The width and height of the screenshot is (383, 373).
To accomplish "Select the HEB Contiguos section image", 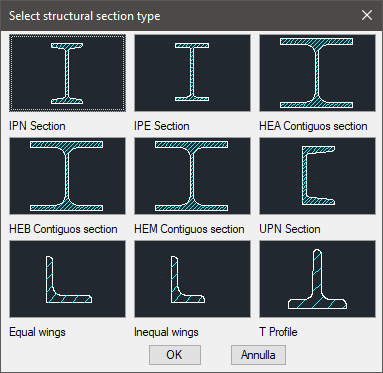I will (x=67, y=176).
